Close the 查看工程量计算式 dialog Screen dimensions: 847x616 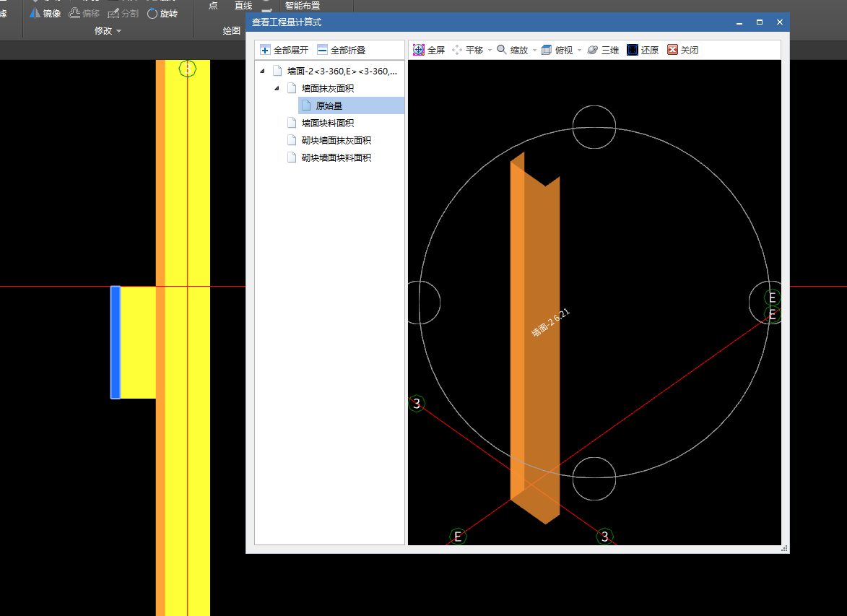point(779,22)
